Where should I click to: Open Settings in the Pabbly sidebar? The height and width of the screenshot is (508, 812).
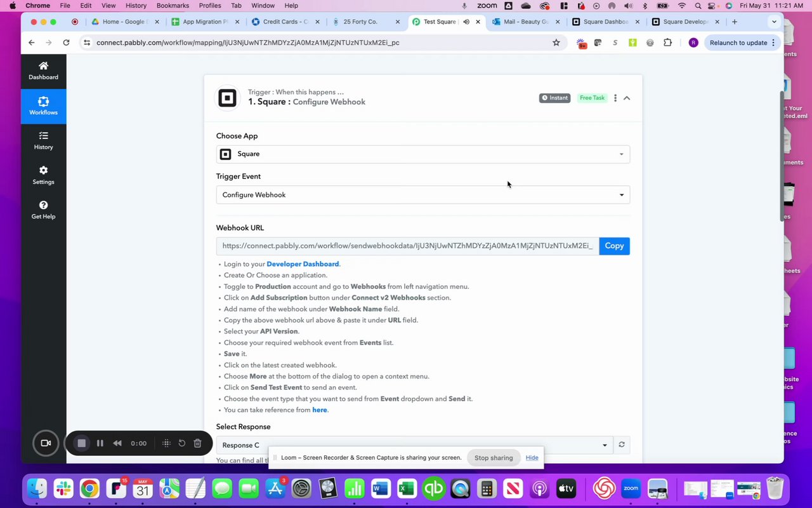click(43, 175)
